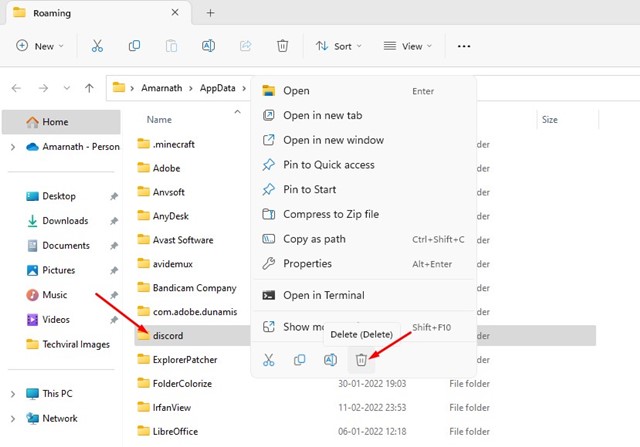
Task: Click the Copy icon in the top toolbar
Action: (134, 46)
